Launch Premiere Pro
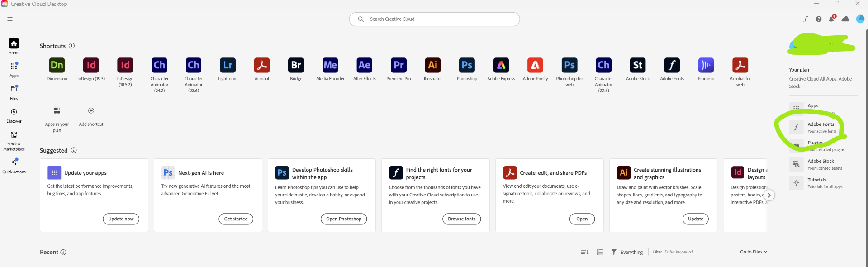 click(398, 65)
